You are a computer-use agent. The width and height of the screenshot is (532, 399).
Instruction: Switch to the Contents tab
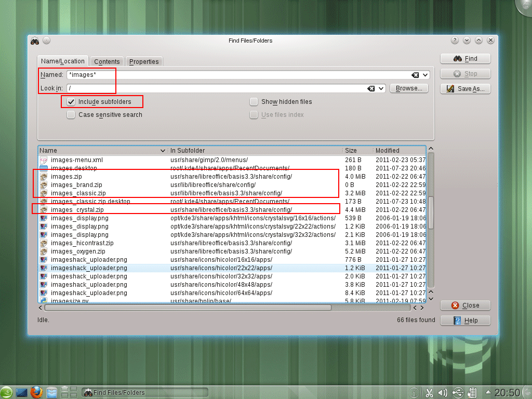(107, 61)
